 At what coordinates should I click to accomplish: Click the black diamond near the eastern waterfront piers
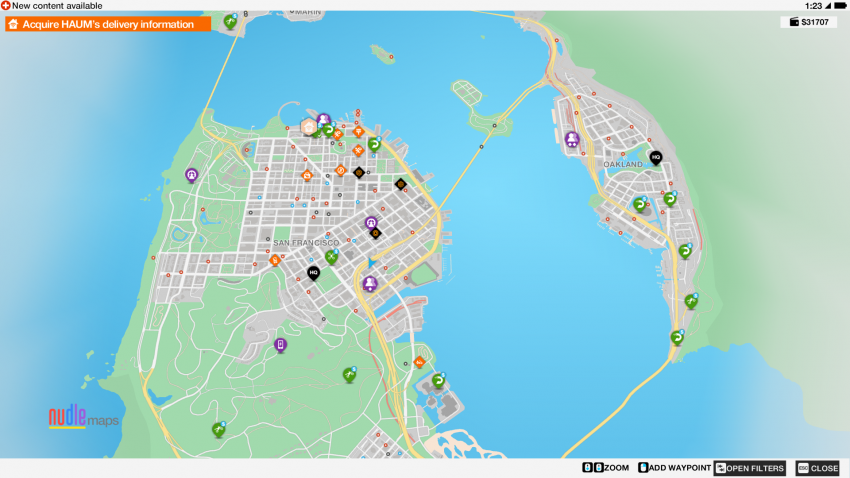click(x=400, y=185)
